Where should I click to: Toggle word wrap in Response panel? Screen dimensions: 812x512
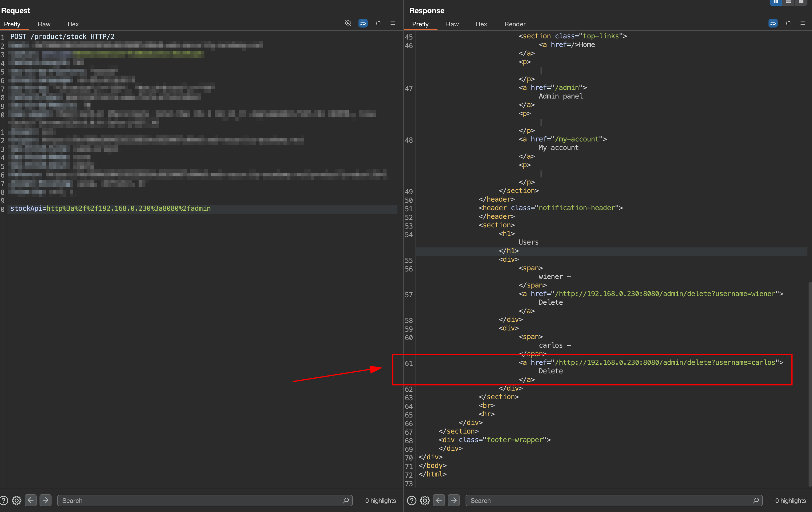[x=773, y=23]
